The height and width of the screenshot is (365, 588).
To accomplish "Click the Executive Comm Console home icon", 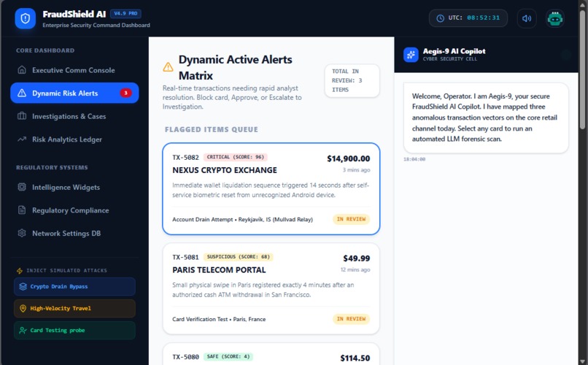I will [x=22, y=70].
